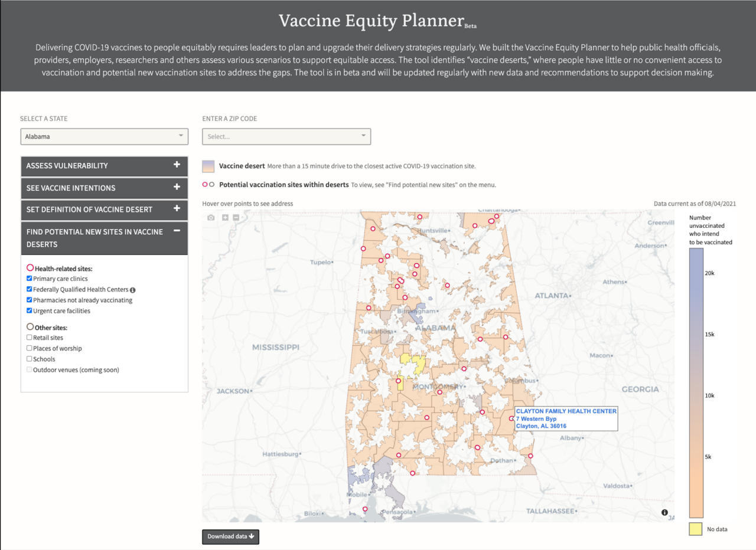
Task: Click the camera snapshot icon on map
Action: (211, 218)
